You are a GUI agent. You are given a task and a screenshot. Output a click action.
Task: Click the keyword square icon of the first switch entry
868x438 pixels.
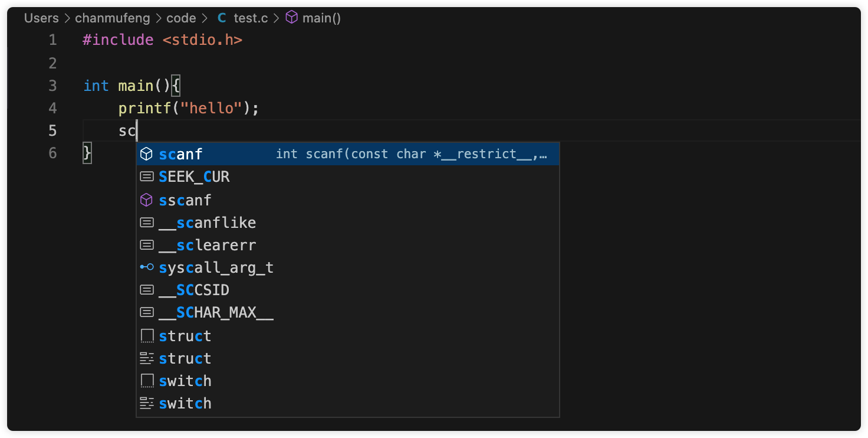tap(146, 381)
